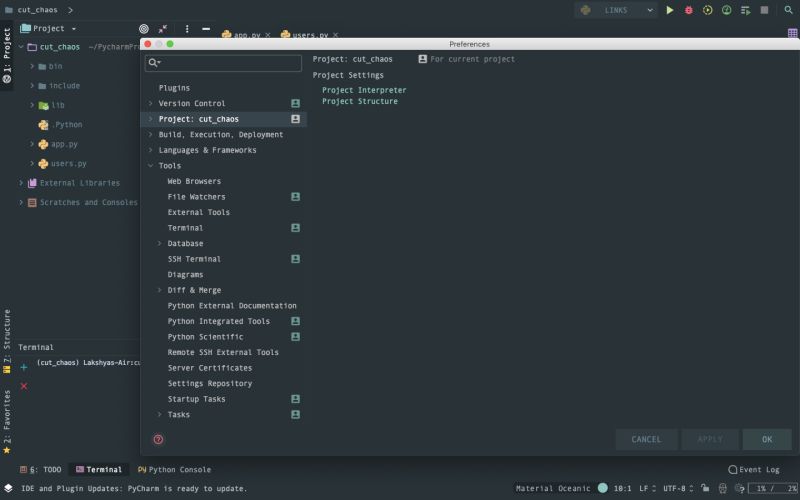Click the Preferences search field
800x500 pixels.
pos(223,63)
